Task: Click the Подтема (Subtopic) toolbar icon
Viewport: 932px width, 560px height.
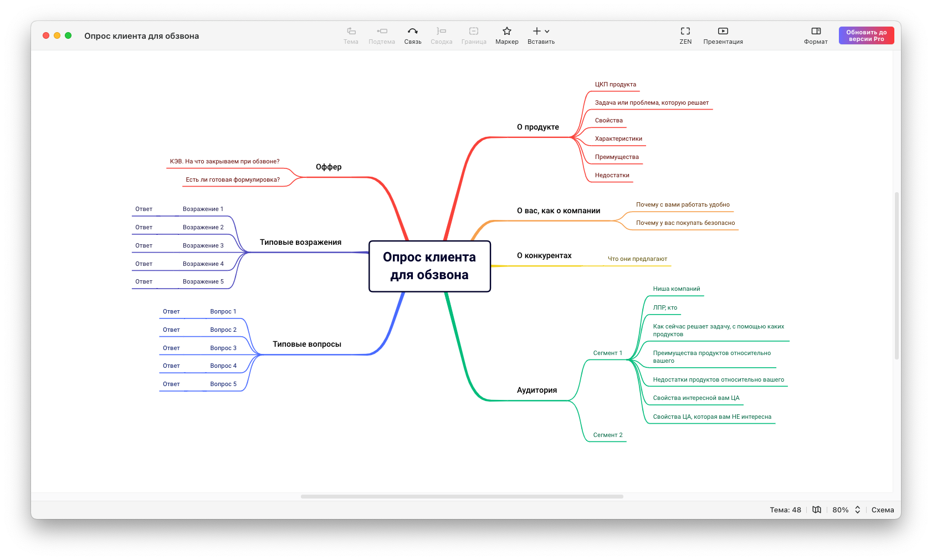Action: (382, 32)
